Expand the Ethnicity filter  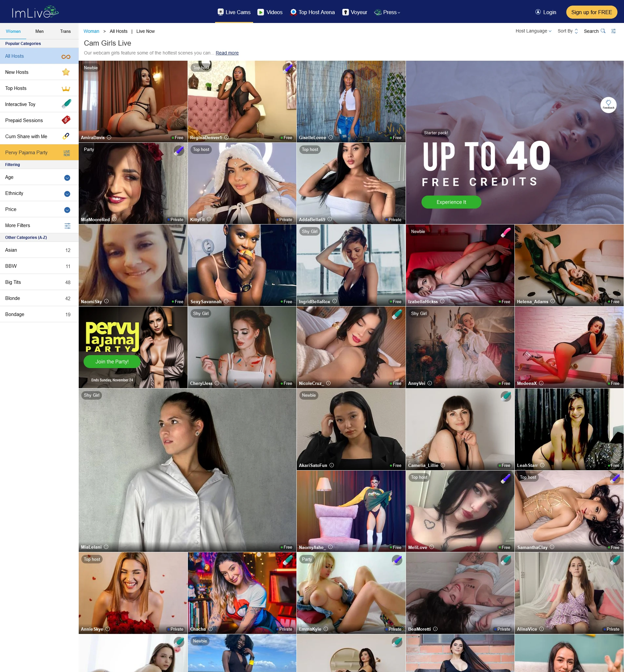coord(67,194)
